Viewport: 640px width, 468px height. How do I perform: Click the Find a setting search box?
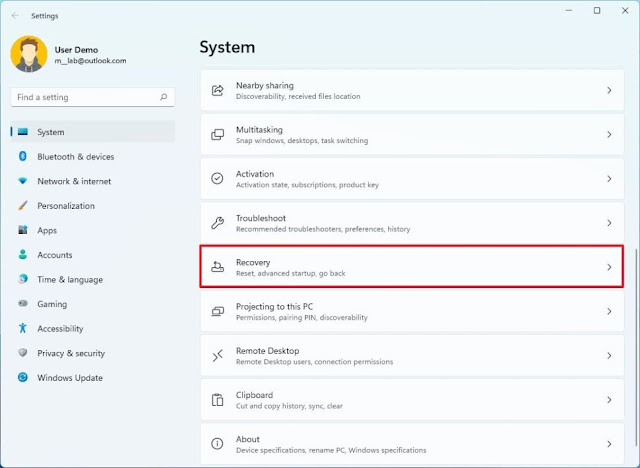tap(85, 98)
